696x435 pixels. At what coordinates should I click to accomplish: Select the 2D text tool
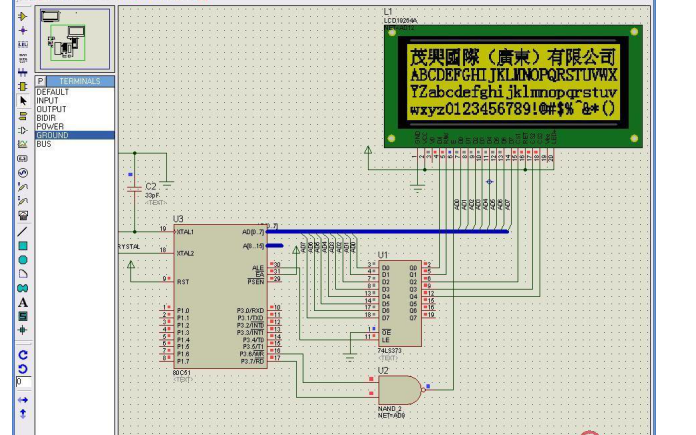(23, 302)
